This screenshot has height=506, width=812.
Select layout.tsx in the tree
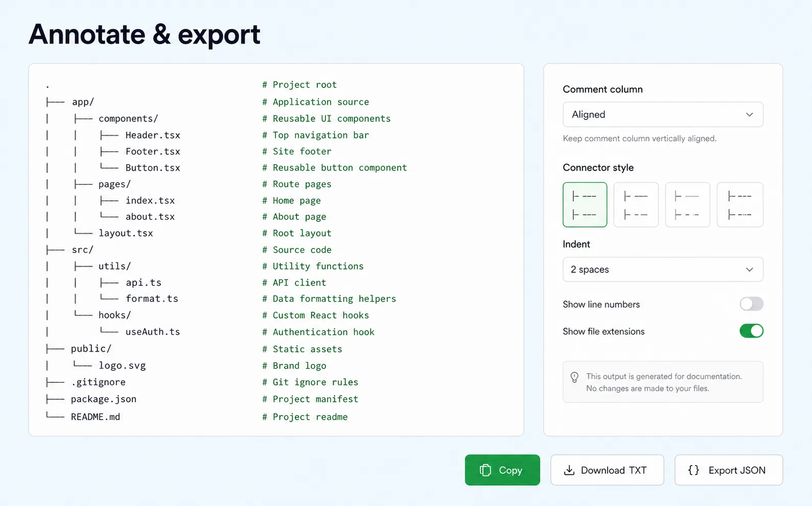pyautogui.click(x=126, y=233)
